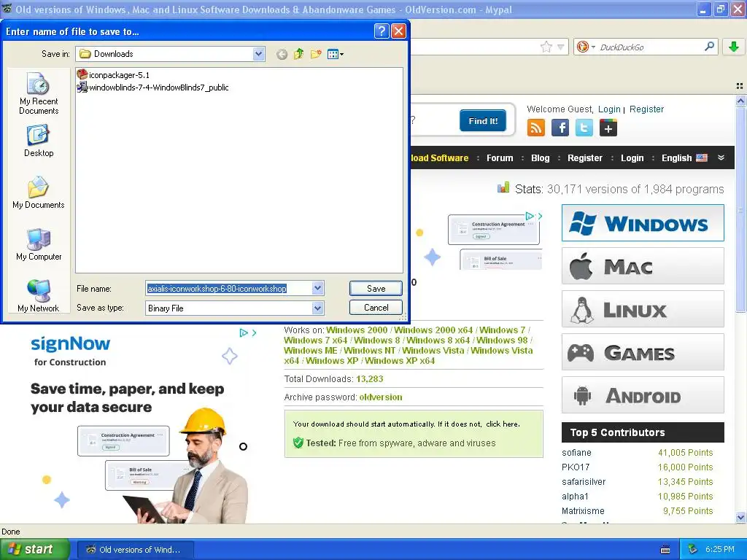Open the View Menu icon dropdown

[336, 54]
